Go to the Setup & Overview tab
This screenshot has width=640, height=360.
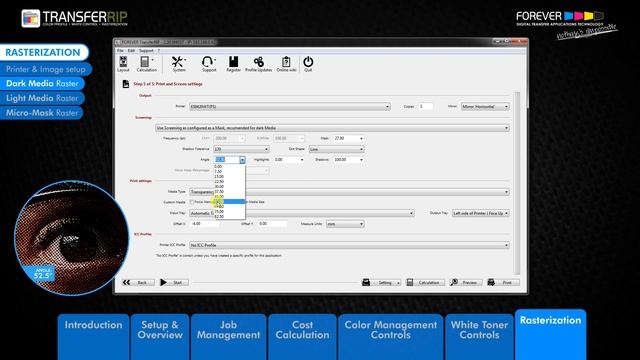[160, 336]
